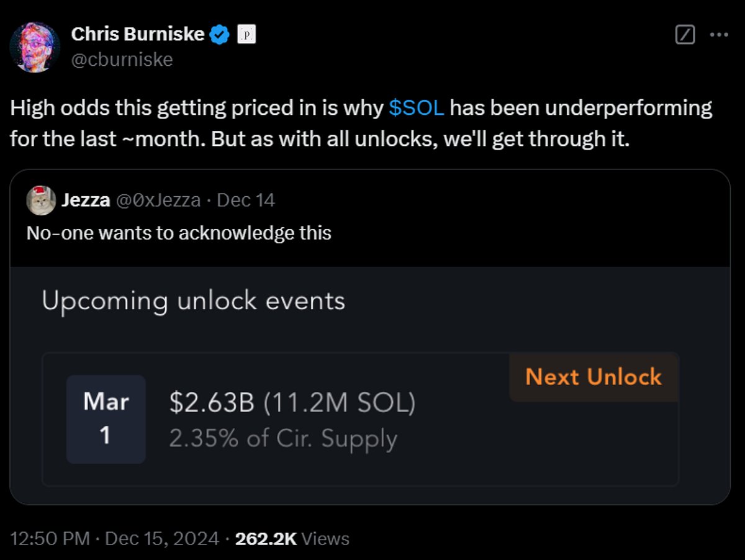The image size is (745, 560).
Task: Click Chris Burniske's profile avatar
Action: [x=35, y=47]
